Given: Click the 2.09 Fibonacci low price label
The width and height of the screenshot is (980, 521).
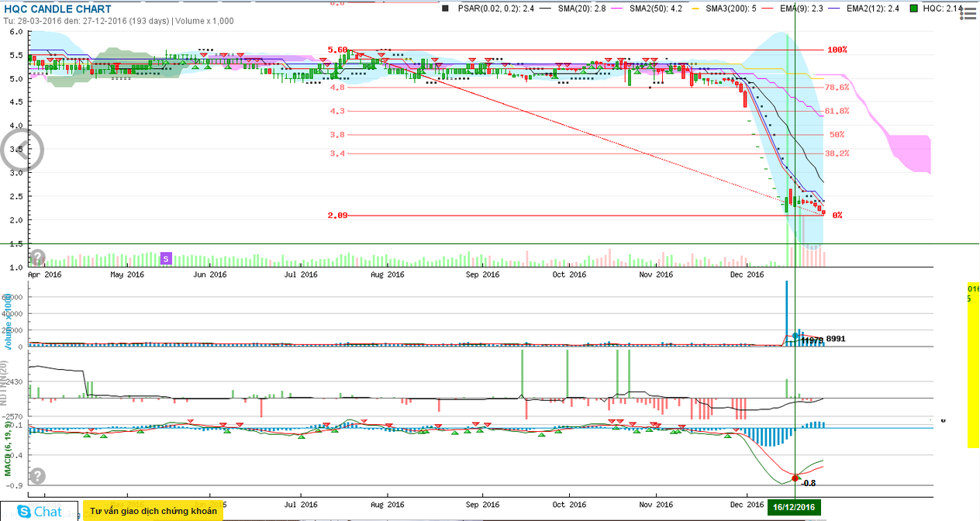Looking at the screenshot, I should pyautogui.click(x=337, y=216).
